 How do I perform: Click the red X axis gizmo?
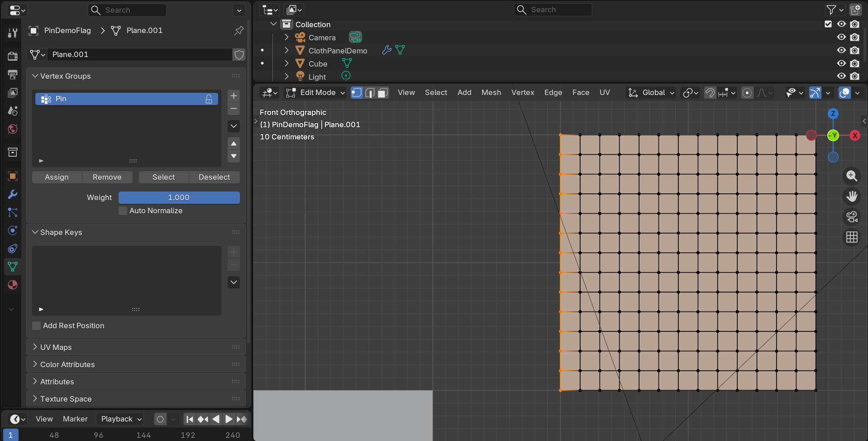tap(854, 135)
